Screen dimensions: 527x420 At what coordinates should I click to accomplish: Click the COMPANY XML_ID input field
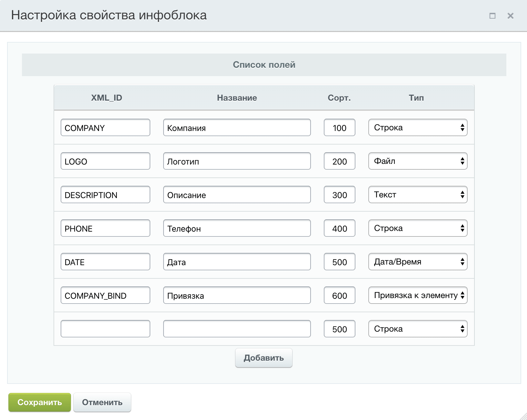[x=105, y=128]
